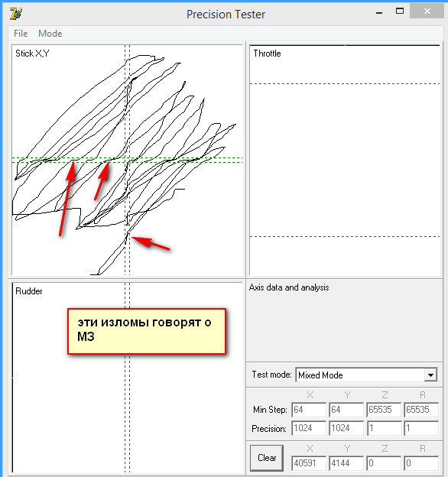Viewport: 448px width, 477px height.
Task: Click the Precision X field
Action: point(309,428)
